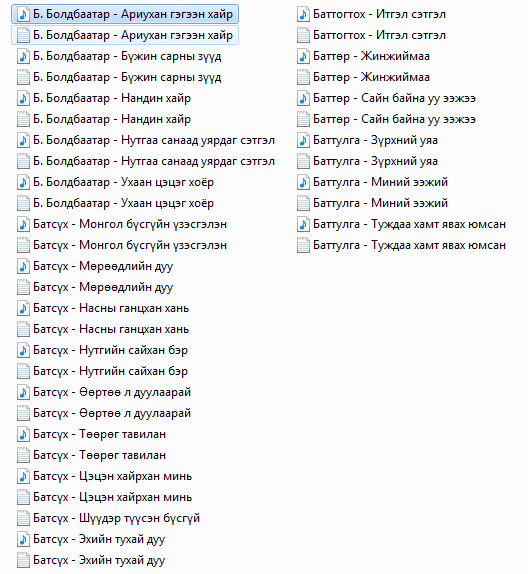Click the text file icon of Баттулга - Миний ээжий
This screenshot has width=528, height=574.
click(x=303, y=203)
